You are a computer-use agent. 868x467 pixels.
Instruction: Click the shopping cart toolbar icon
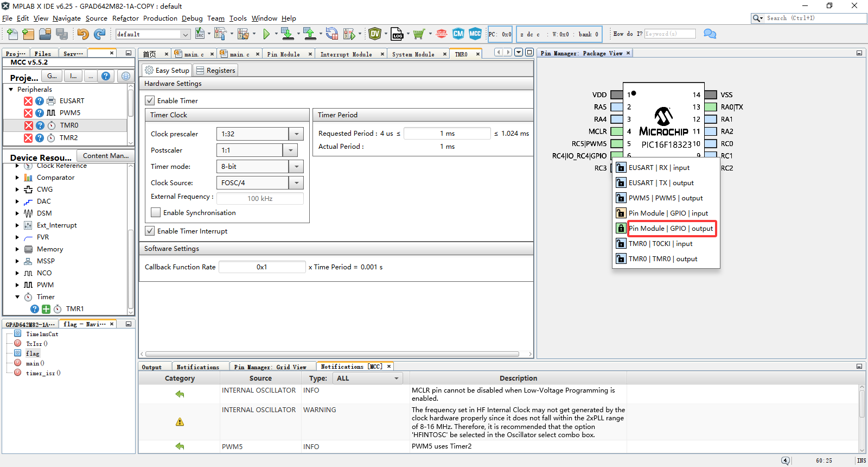click(x=418, y=34)
